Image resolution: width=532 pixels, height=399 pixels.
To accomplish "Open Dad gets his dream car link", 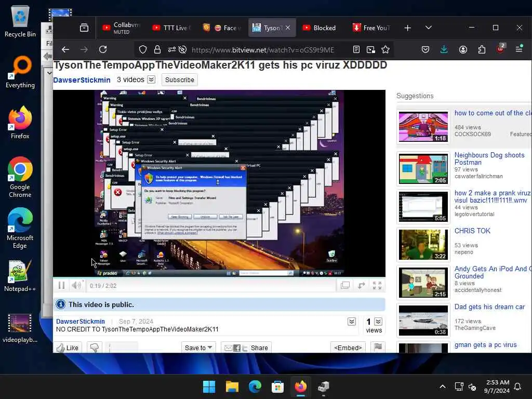I will tap(489, 307).
